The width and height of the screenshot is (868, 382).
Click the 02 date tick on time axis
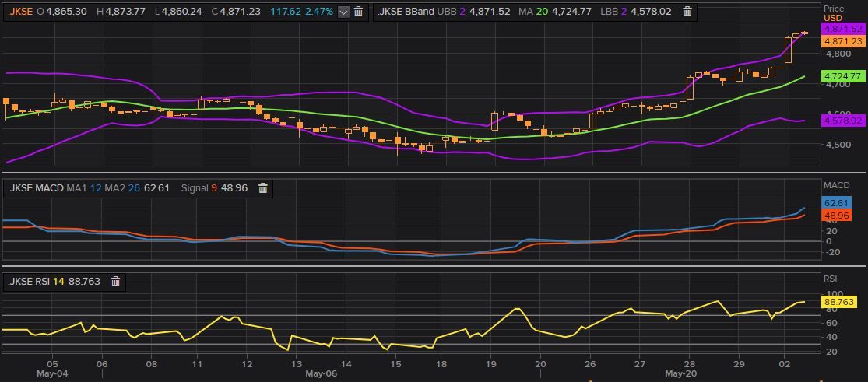pyautogui.click(x=784, y=364)
